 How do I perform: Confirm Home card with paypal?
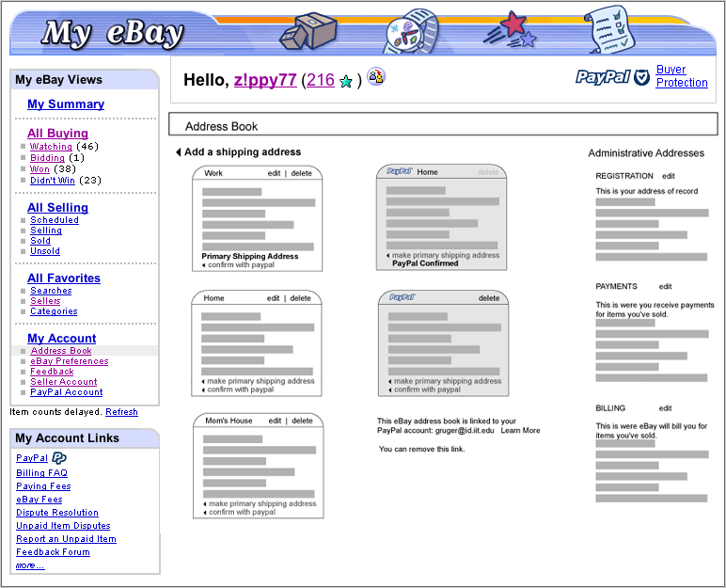(238, 389)
